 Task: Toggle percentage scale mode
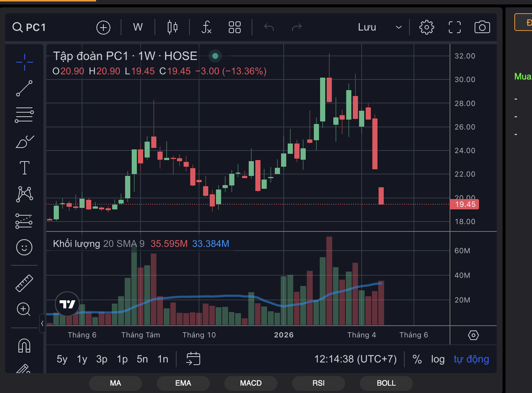[x=417, y=359]
